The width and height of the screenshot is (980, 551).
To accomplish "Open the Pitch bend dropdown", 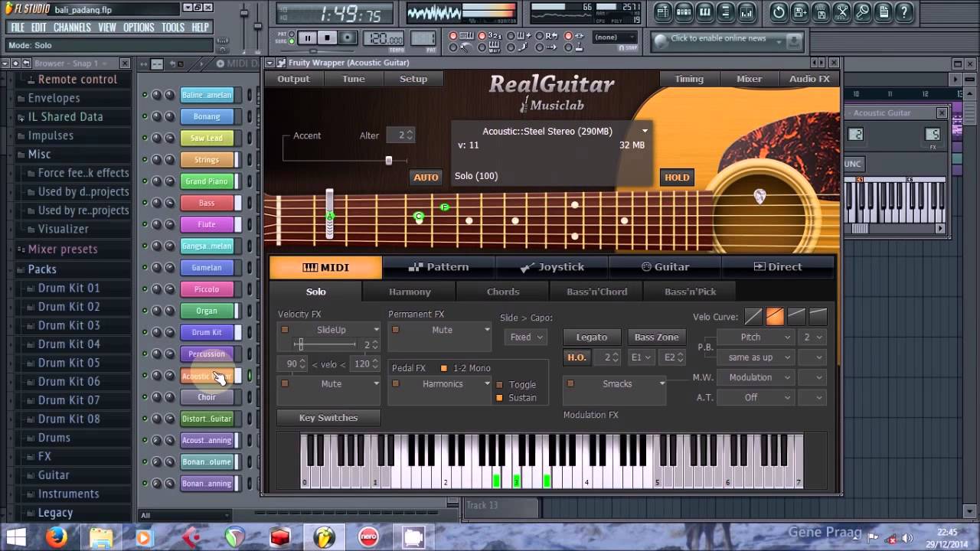I will 756,337.
